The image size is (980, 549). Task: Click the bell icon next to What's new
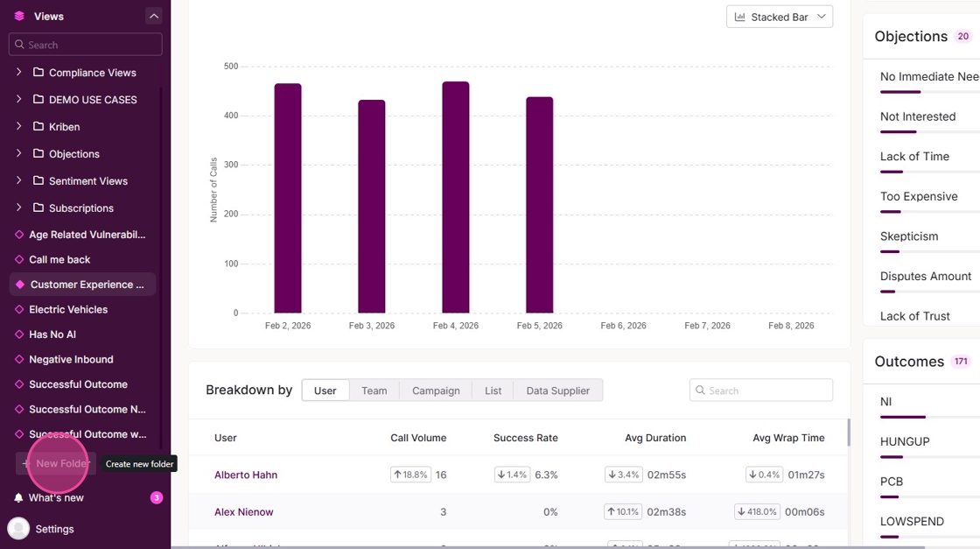tap(18, 497)
